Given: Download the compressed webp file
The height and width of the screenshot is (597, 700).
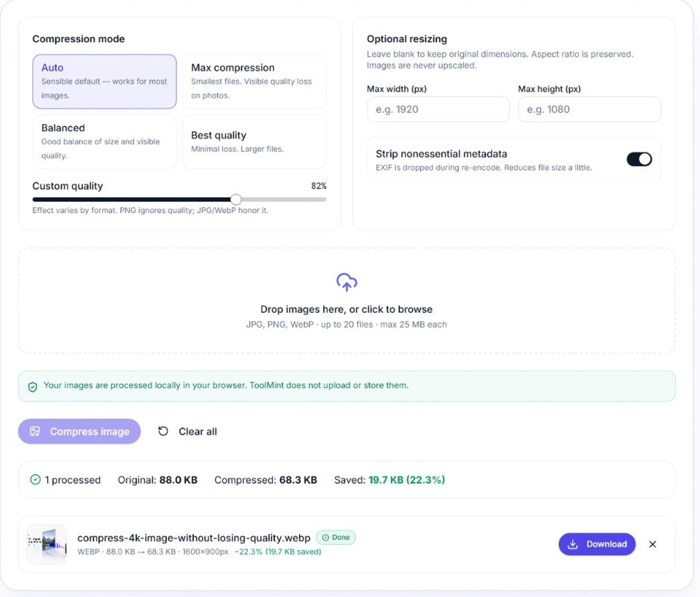Looking at the screenshot, I should pyautogui.click(x=597, y=544).
